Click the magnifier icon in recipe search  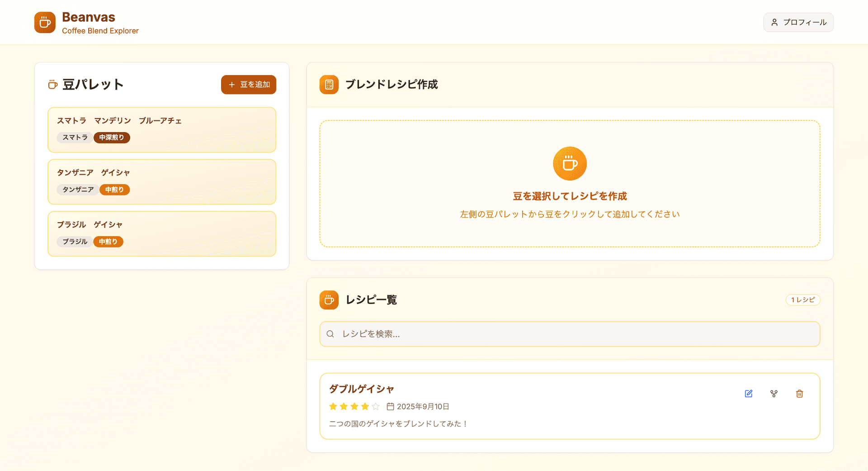(330, 334)
